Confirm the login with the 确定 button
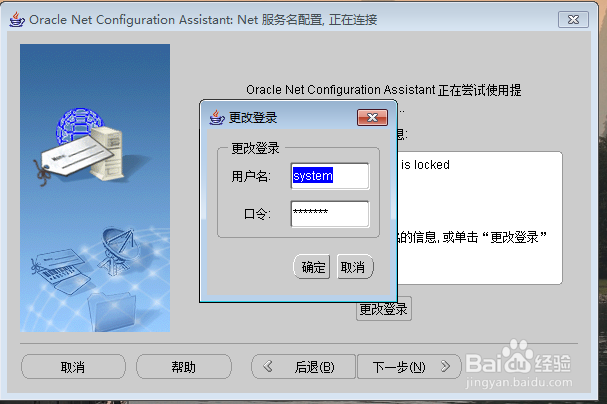The image size is (607, 404). point(314,267)
